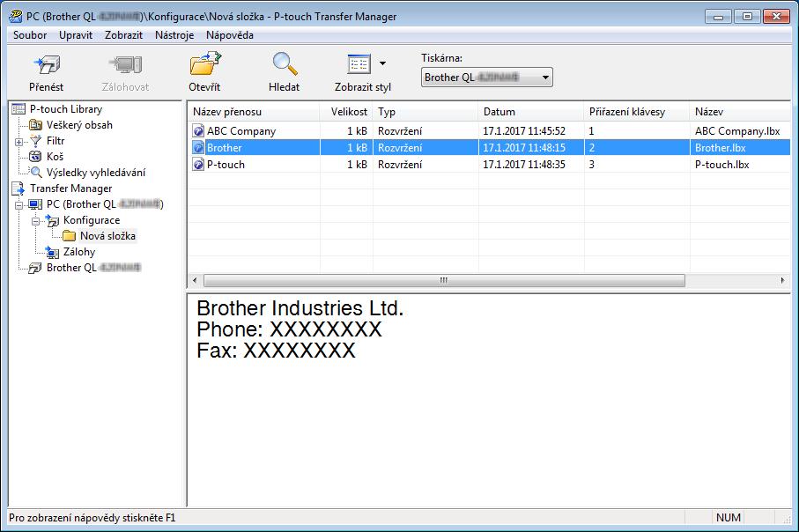Click key assignment 3 for P-touch
799x532 pixels.
pos(592,165)
